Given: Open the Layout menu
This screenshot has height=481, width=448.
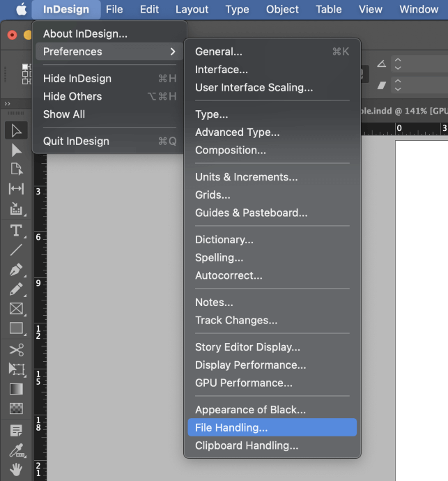Looking at the screenshot, I should 192,10.
